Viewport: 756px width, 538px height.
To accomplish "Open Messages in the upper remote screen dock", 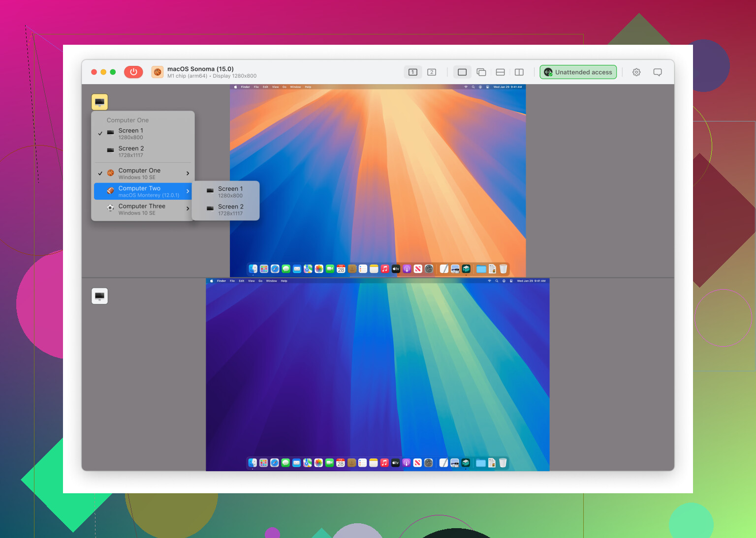I will pos(286,269).
